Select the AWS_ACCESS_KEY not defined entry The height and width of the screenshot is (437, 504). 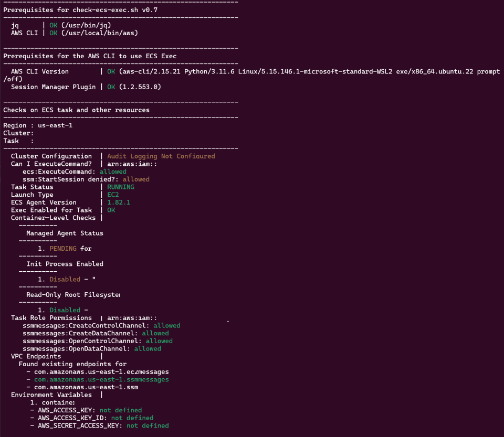click(x=89, y=410)
